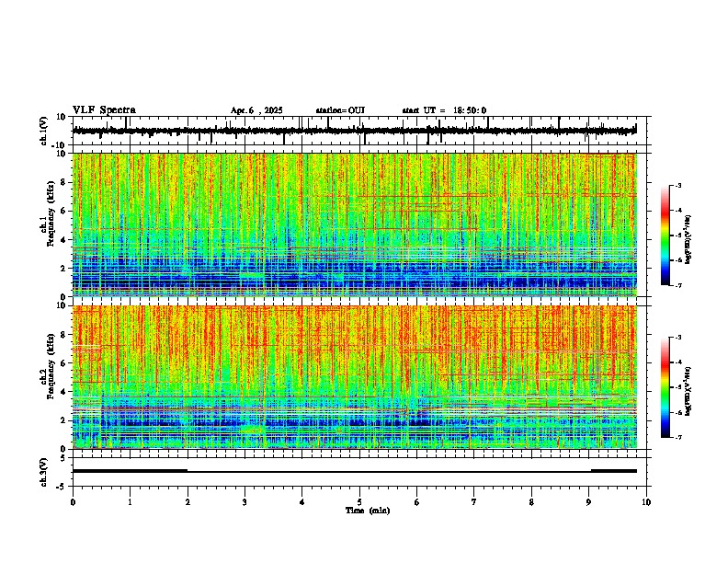Click the "1" tick on the time axis

[130, 502]
